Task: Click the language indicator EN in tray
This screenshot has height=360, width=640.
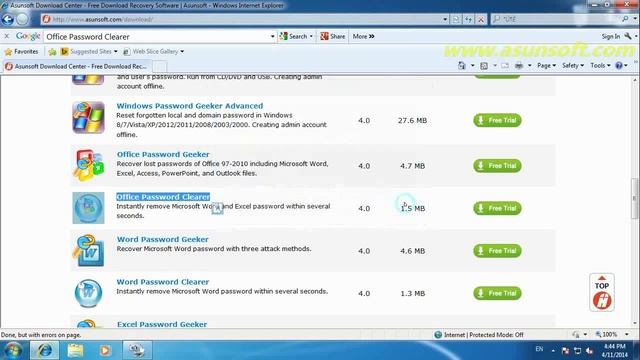Action: click(539, 349)
